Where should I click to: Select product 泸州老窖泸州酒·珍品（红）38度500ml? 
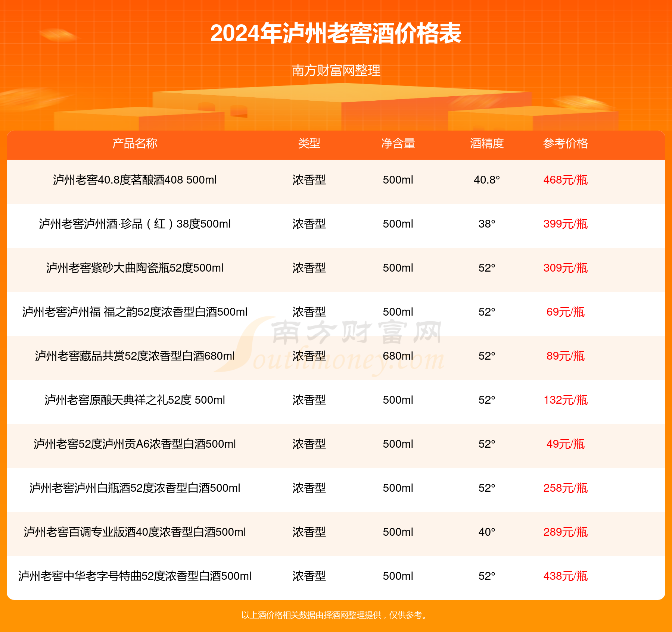[x=135, y=224]
